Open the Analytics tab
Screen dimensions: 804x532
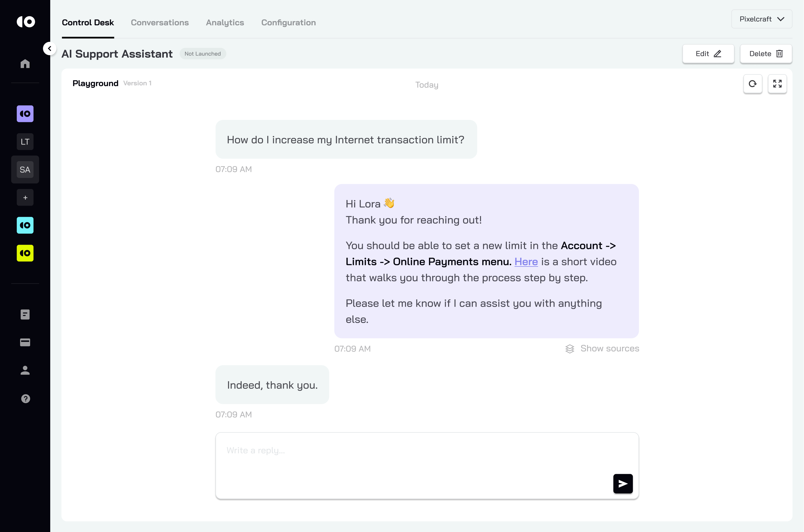point(225,23)
